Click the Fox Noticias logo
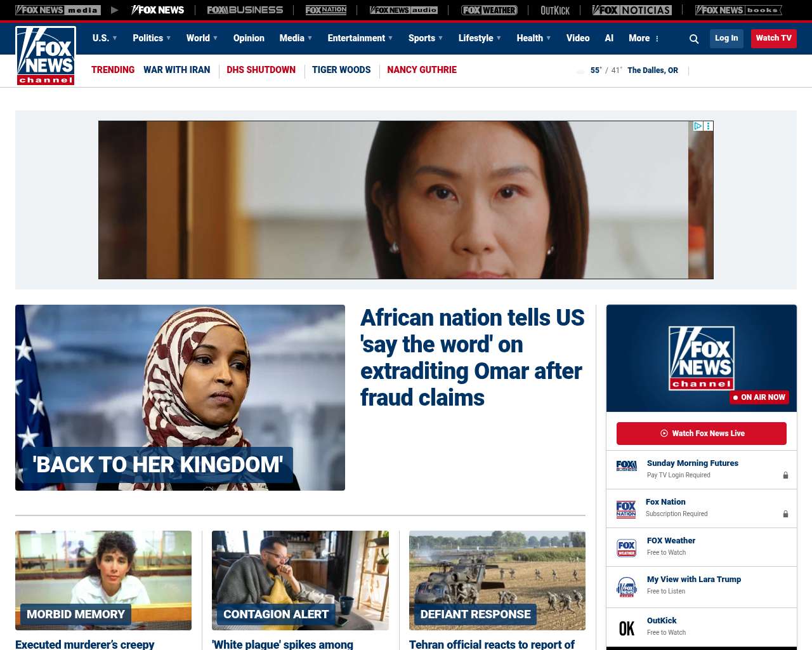The image size is (812, 650). click(632, 10)
